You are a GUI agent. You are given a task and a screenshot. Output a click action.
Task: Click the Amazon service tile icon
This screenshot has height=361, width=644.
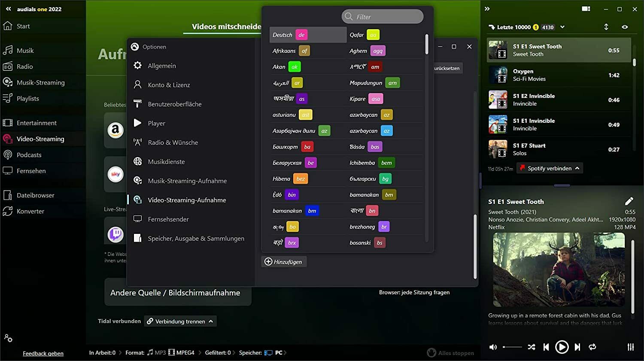[115, 130]
